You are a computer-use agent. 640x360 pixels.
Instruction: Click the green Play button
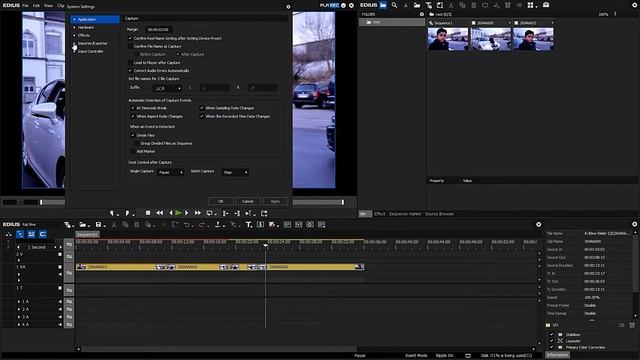[x=178, y=213]
